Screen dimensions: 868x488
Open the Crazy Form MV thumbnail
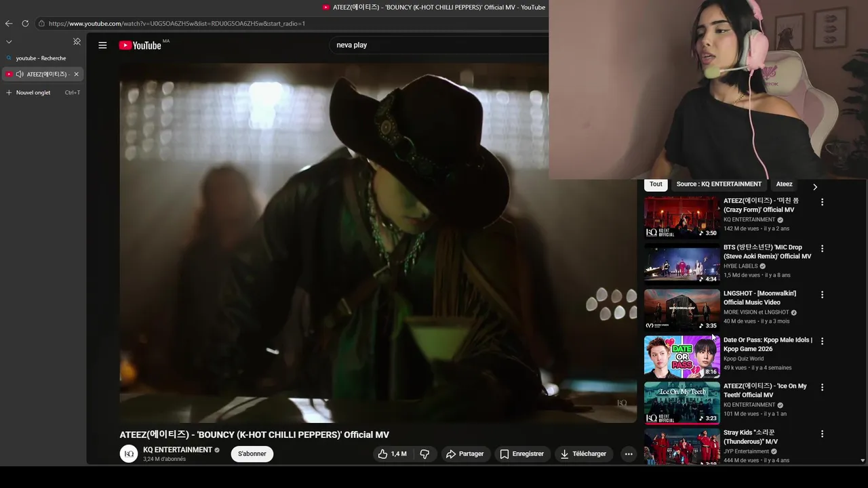coord(682,217)
